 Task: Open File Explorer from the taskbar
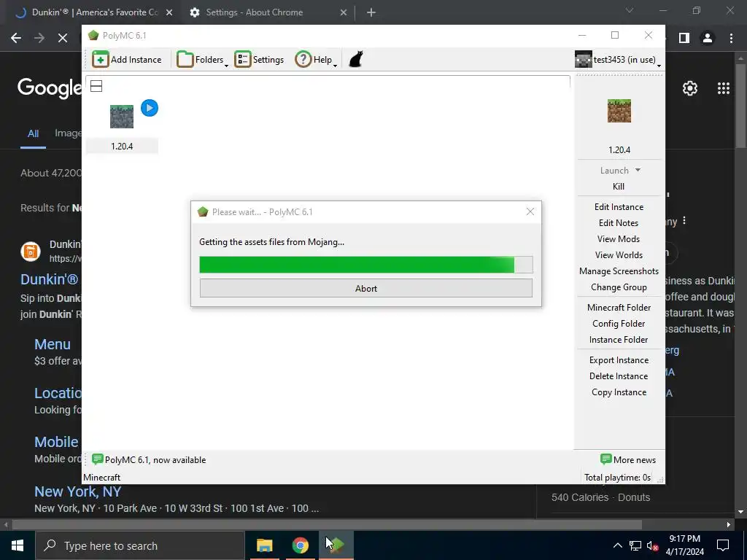tap(264, 545)
